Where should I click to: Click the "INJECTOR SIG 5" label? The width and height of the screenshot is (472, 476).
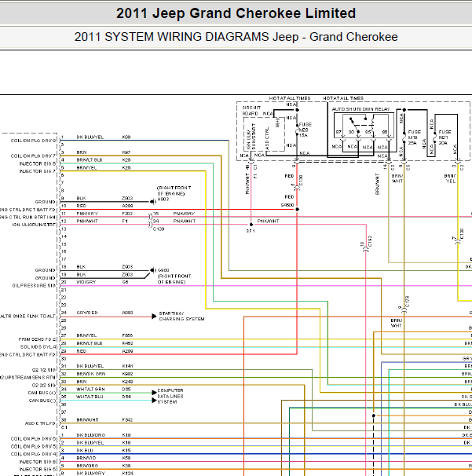[38, 470]
